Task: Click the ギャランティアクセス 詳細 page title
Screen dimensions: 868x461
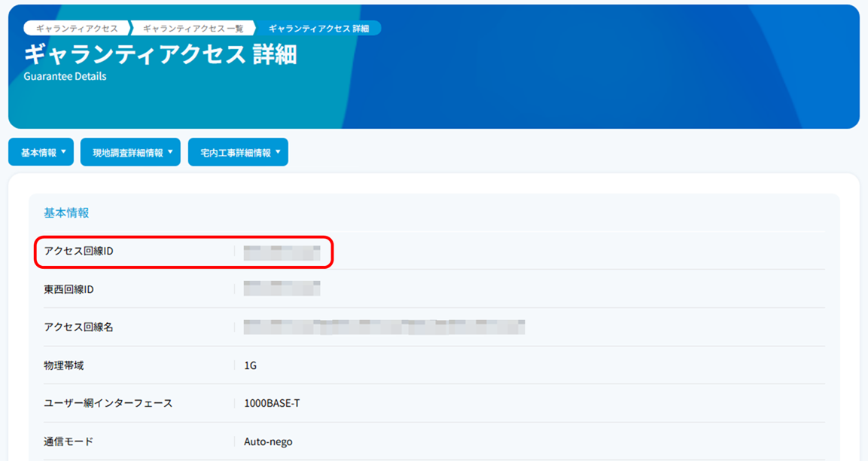Action: (x=160, y=54)
